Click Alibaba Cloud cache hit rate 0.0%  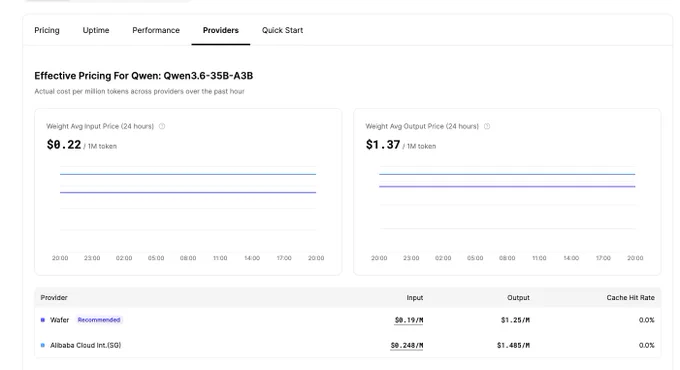tap(647, 346)
